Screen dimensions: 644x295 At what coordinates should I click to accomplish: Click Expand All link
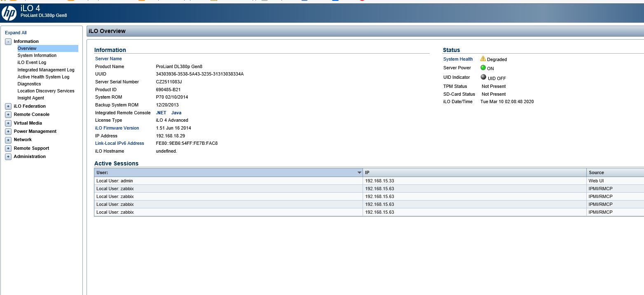(x=16, y=33)
